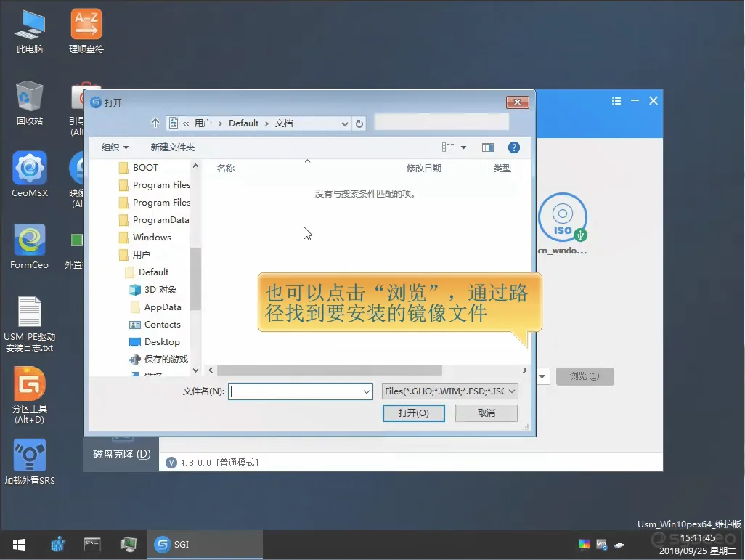The width and height of the screenshot is (745, 560).
Task: Click the 打开(O) button
Action: click(x=413, y=413)
